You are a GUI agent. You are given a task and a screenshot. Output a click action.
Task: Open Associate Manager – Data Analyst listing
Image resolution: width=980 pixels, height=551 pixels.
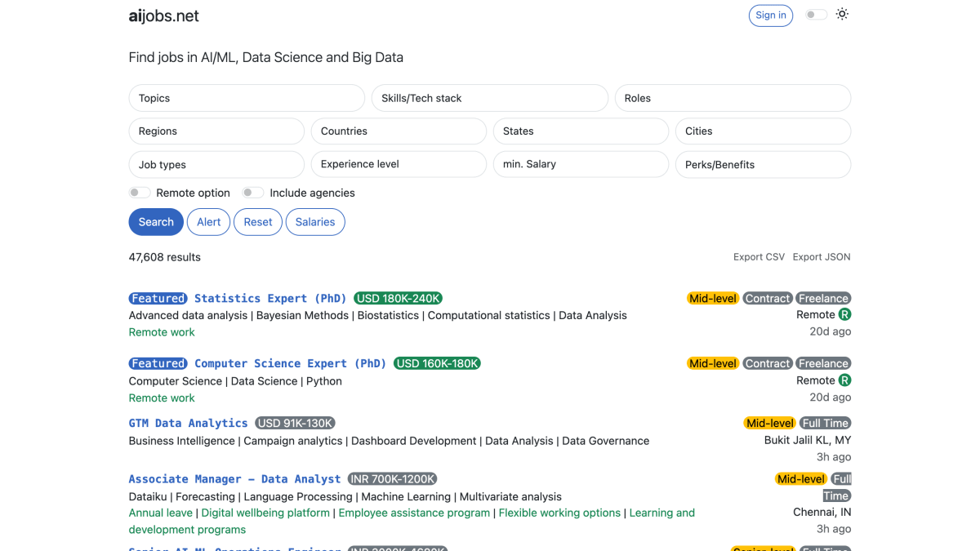coord(234,479)
